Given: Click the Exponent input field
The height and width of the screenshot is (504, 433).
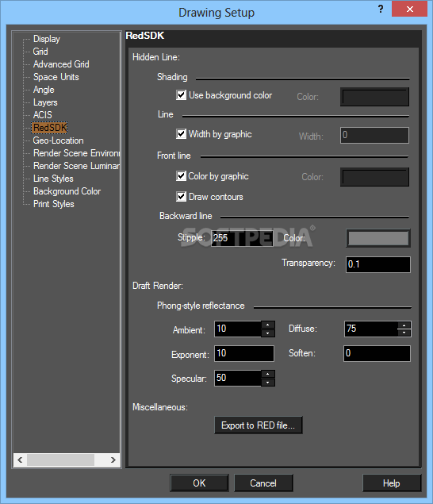Looking at the screenshot, I should (x=244, y=353).
